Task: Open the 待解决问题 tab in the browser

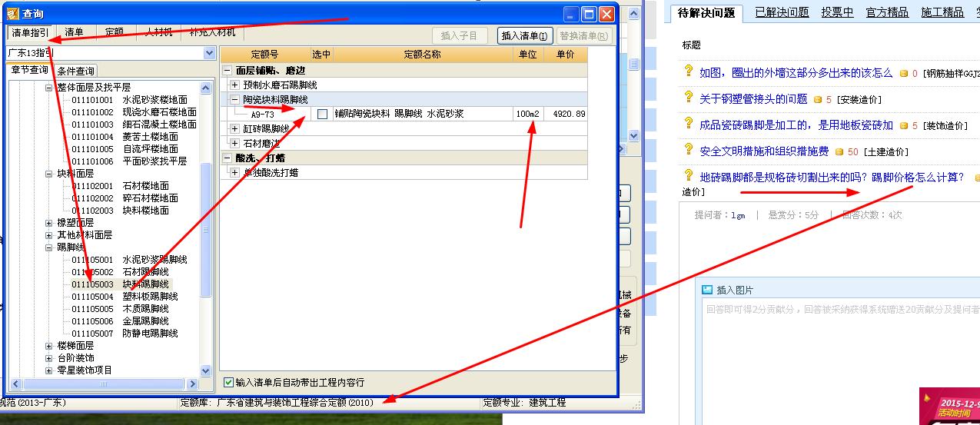Action: coord(706,12)
